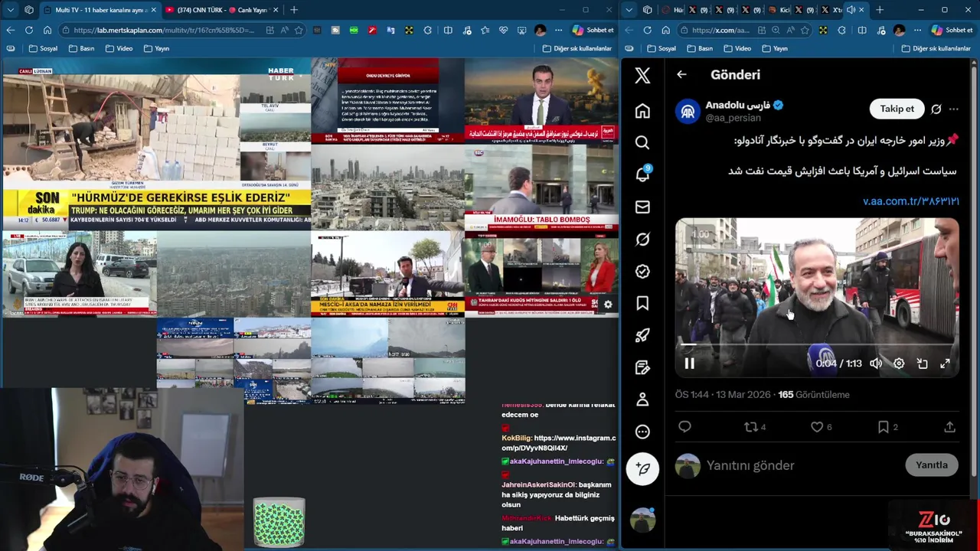Open Sohbet et Copilot button in right browser

tap(952, 30)
